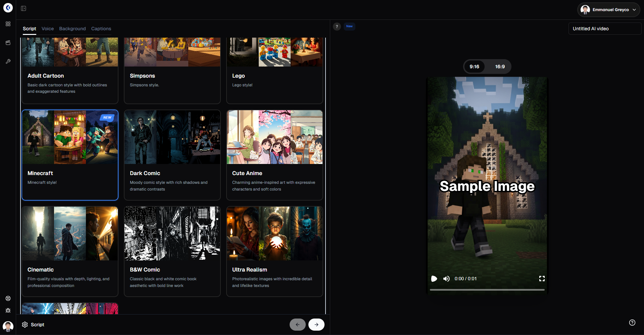
Task: Click 'Charming anime-inspired art' description
Action: tap(274, 186)
